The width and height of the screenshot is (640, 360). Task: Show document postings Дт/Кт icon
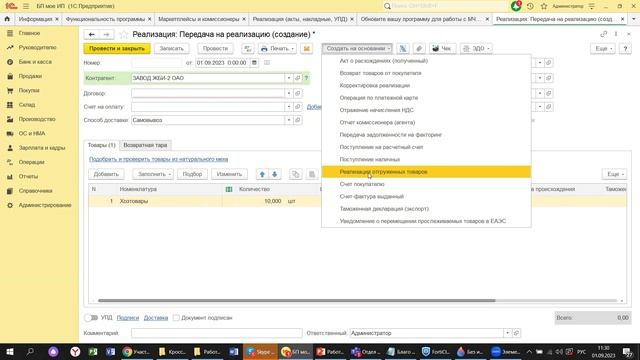[248, 49]
